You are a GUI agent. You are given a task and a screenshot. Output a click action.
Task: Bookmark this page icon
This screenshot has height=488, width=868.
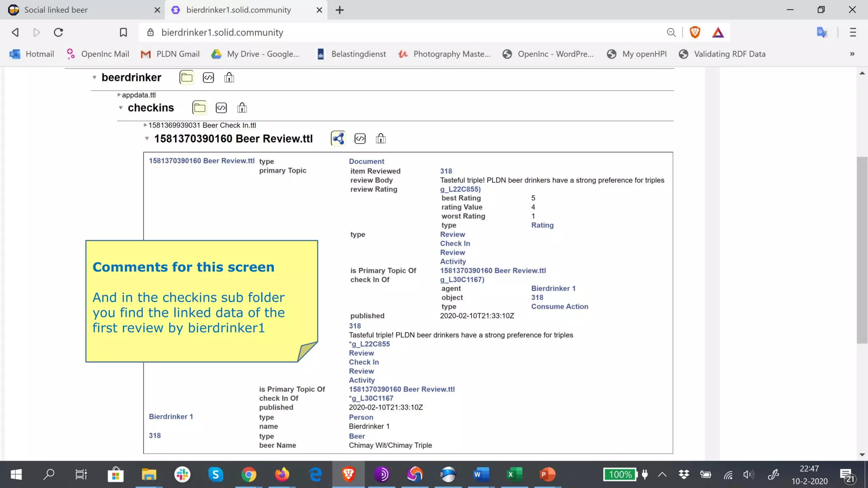click(123, 32)
